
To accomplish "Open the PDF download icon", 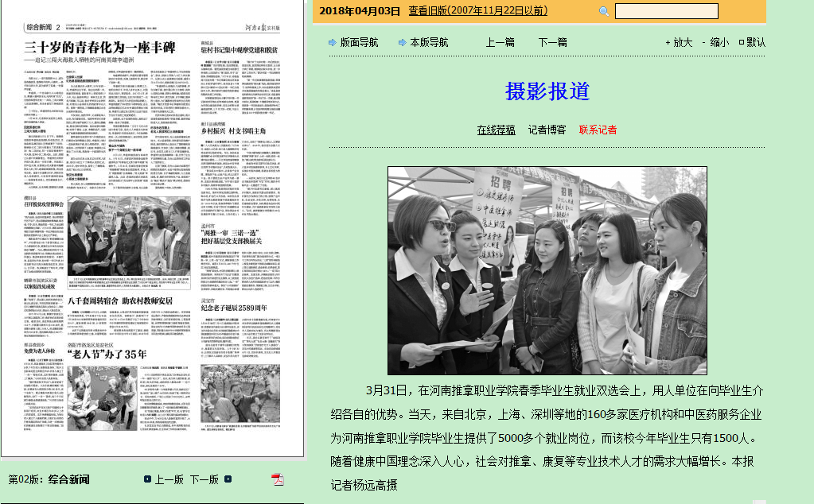I will 277,479.
